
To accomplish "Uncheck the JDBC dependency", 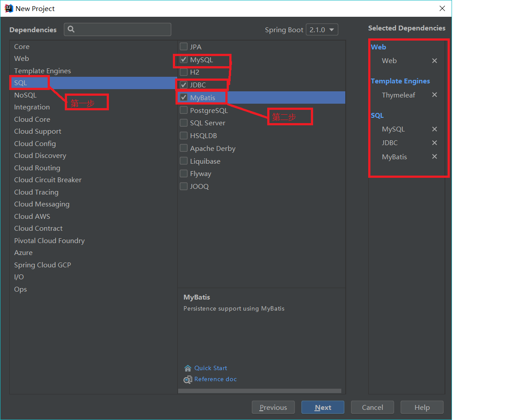I will pyautogui.click(x=184, y=85).
